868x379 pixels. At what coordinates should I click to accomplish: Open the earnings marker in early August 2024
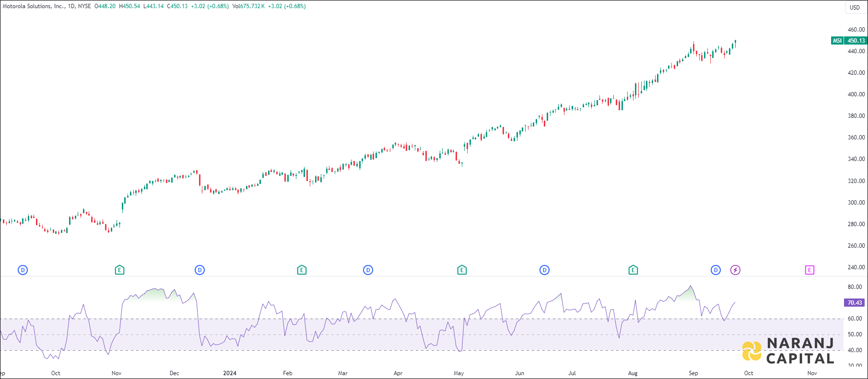(633, 270)
